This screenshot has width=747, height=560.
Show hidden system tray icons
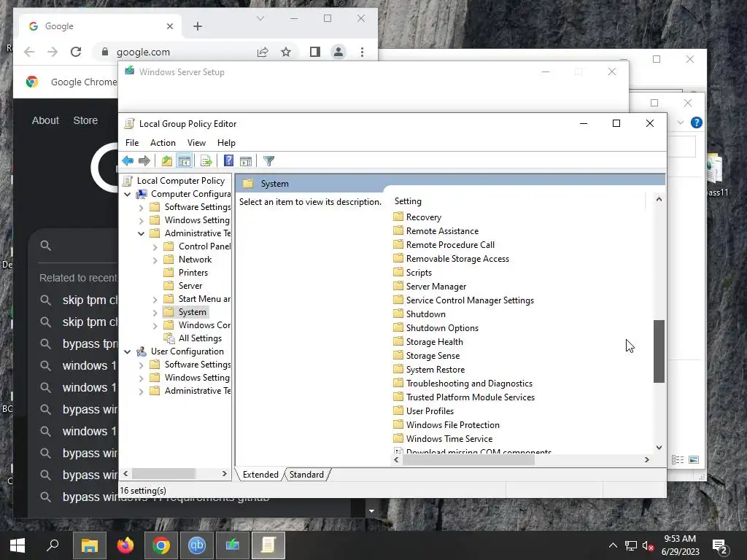pos(613,545)
